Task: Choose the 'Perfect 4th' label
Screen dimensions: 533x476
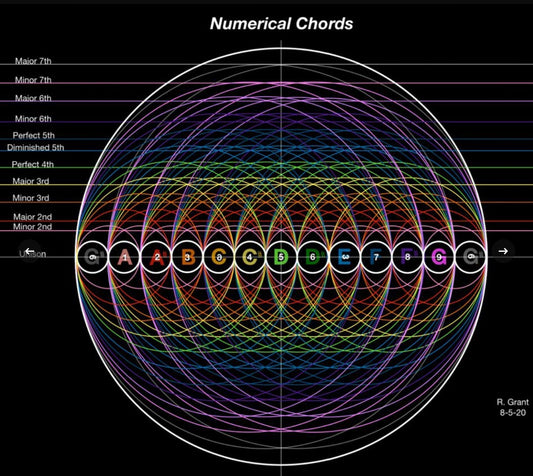Action: point(33,164)
